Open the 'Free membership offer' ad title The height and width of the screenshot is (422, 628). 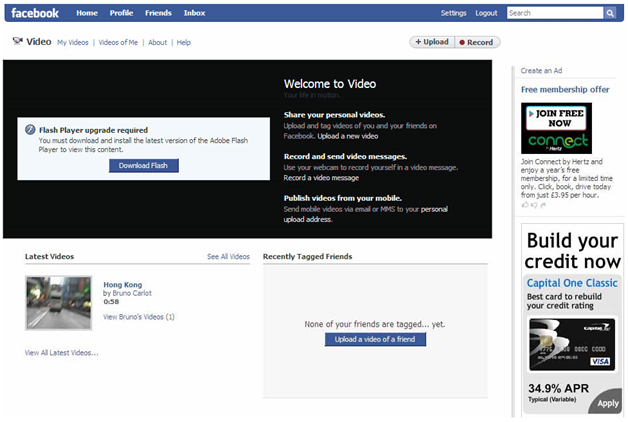click(565, 90)
